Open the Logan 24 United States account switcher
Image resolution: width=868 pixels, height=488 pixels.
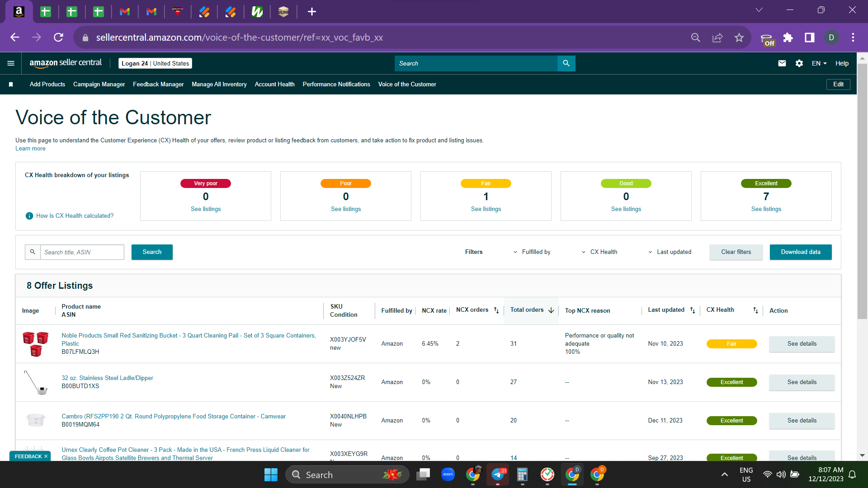(155, 63)
